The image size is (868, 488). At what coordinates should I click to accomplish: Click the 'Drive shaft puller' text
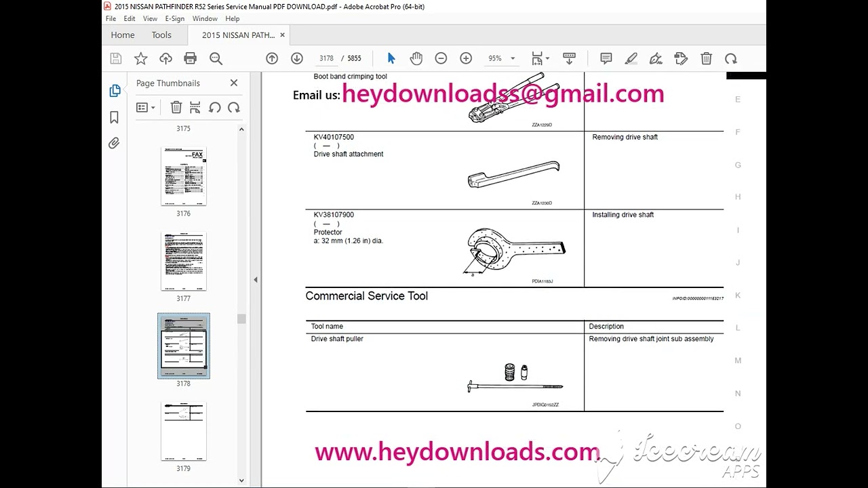point(337,339)
